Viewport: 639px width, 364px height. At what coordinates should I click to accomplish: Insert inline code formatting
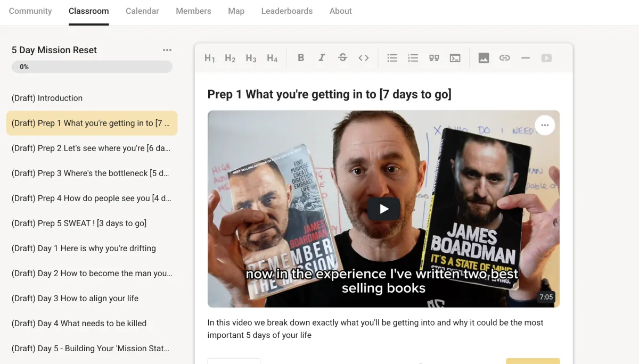[x=364, y=58]
